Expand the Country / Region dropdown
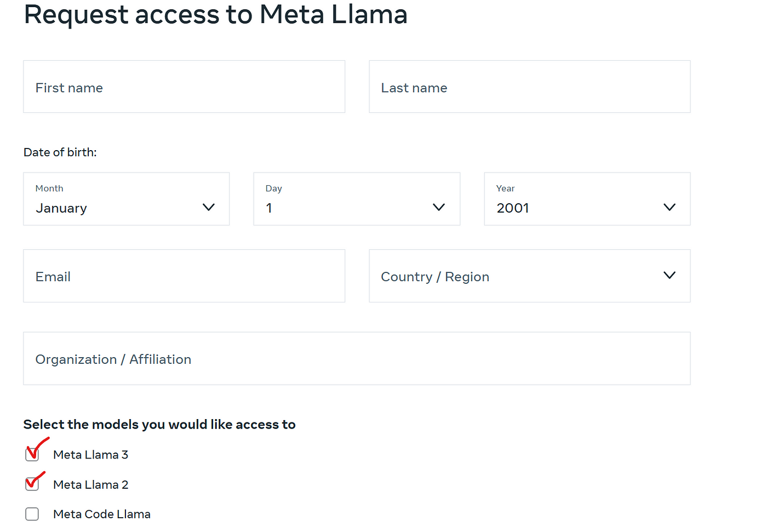 (529, 276)
